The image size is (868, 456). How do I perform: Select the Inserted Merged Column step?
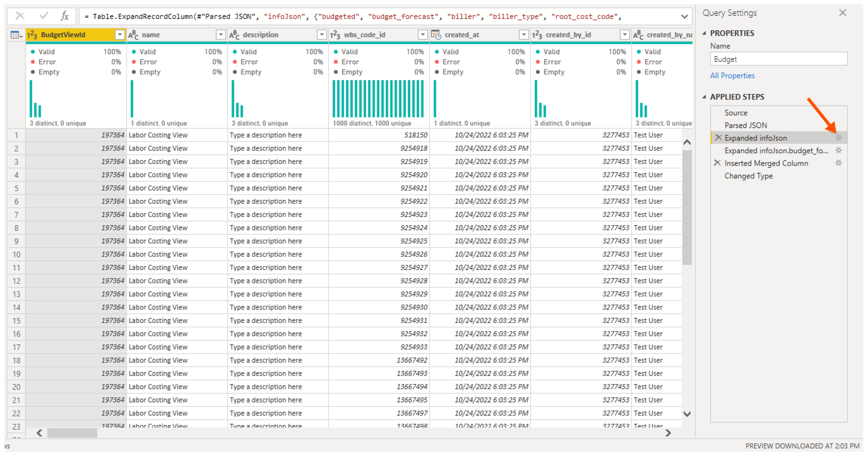pos(766,163)
